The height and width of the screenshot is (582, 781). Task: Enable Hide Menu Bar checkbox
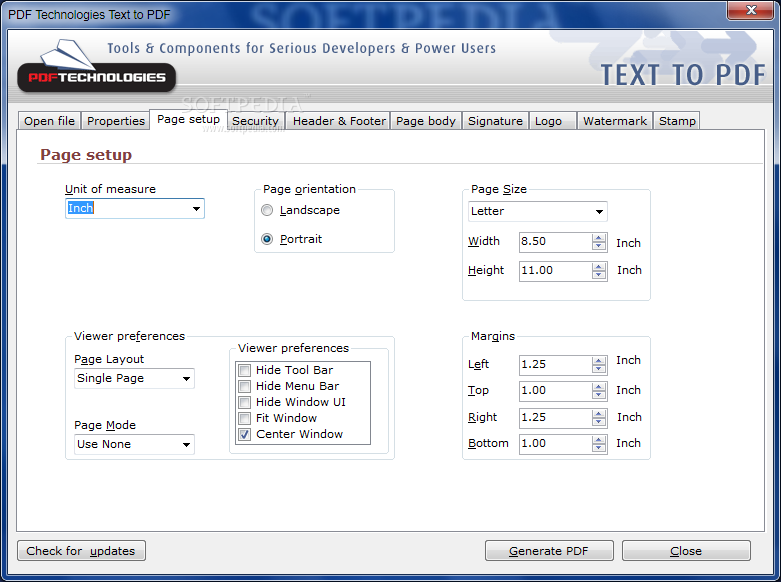(x=245, y=386)
